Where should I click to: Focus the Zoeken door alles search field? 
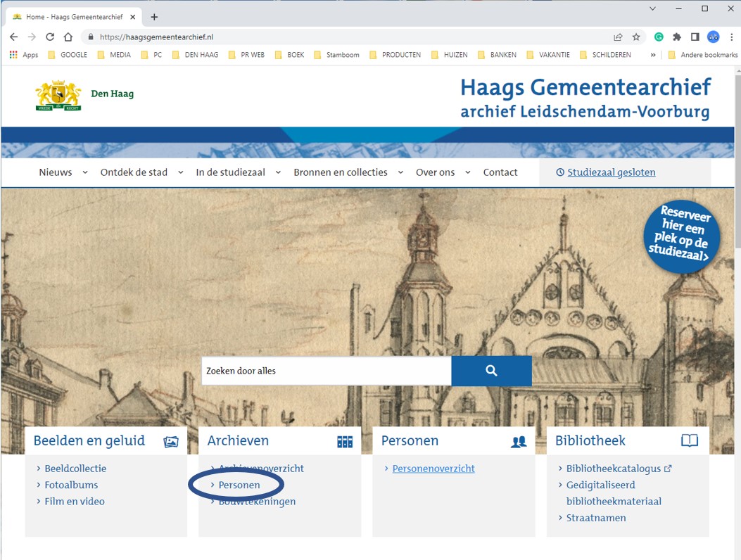click(x=327, y=371)
